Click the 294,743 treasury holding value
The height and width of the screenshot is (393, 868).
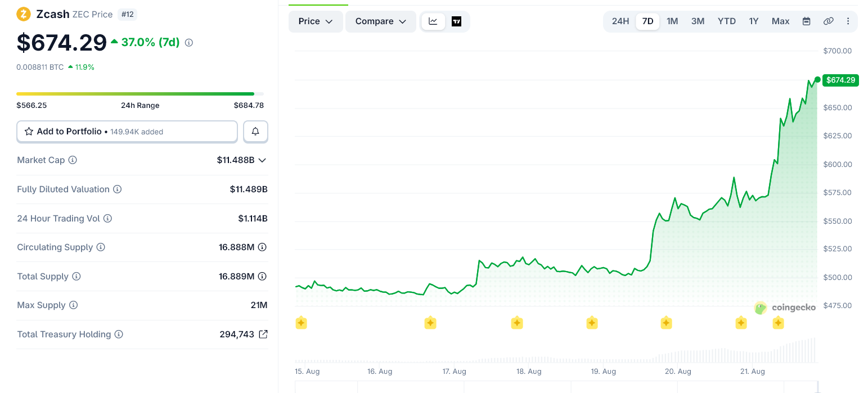pos(237,335)
